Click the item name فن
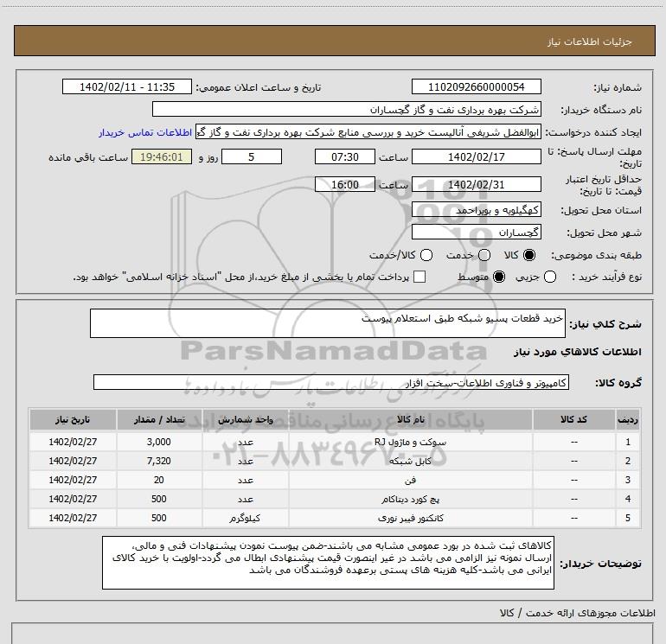The height and width of the screenshot is (644, 666). (410, 480)
